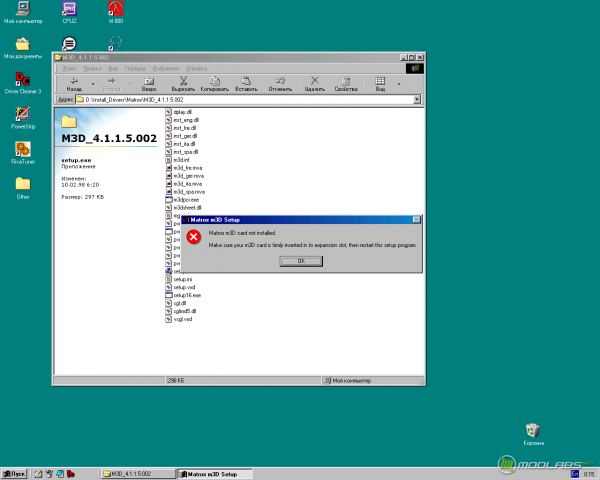Open the Вид menu in menu bar

113,69
